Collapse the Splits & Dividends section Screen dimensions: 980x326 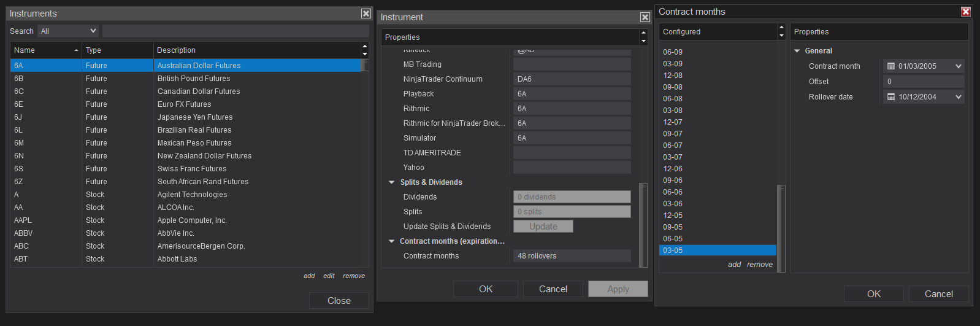coord(392,182)
